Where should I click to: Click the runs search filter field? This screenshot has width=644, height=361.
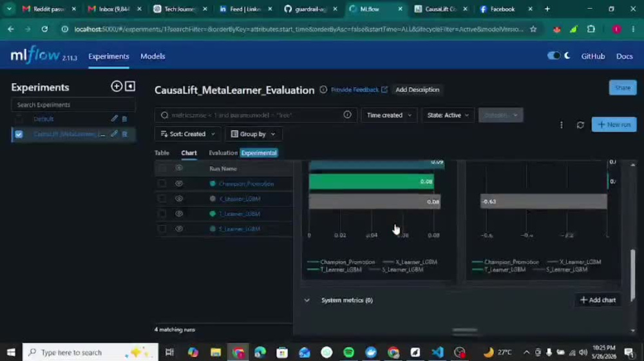pyautogui.click(x=256, y=115)
